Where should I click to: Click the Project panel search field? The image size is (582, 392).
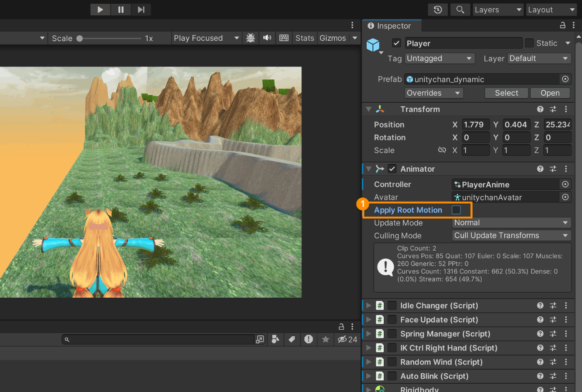point(158,340)
